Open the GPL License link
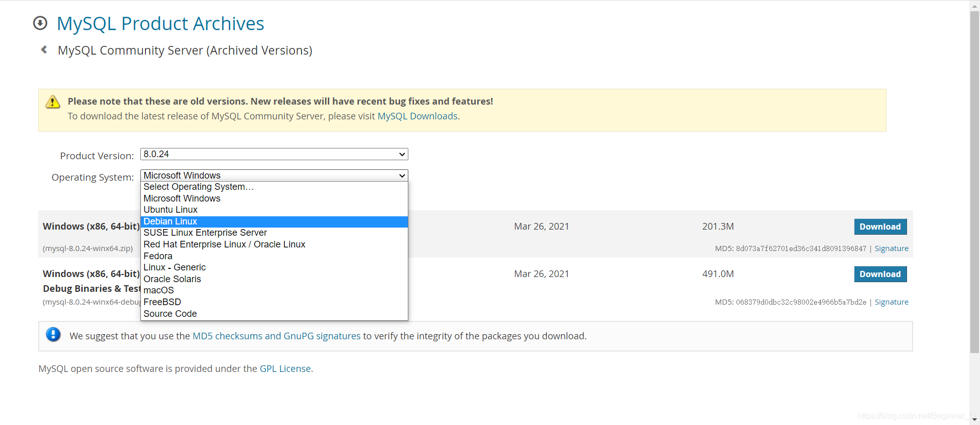 (285, 369)
